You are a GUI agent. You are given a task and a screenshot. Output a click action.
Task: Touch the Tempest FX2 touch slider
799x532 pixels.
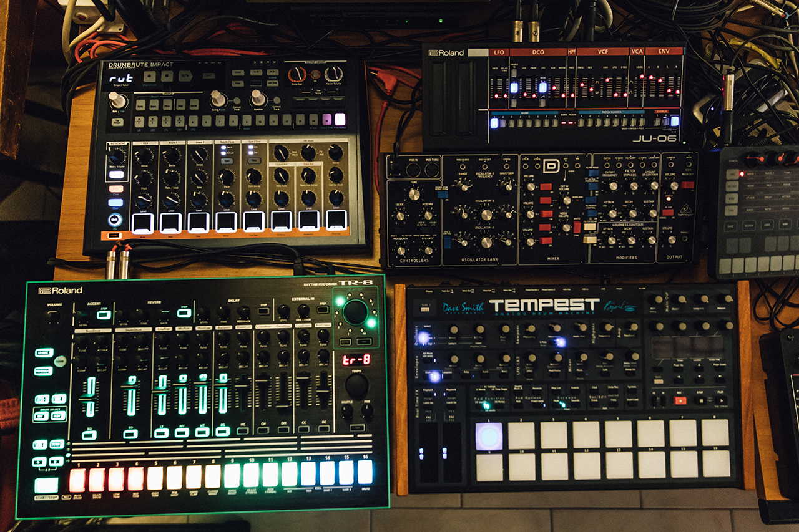click(452, 452)
